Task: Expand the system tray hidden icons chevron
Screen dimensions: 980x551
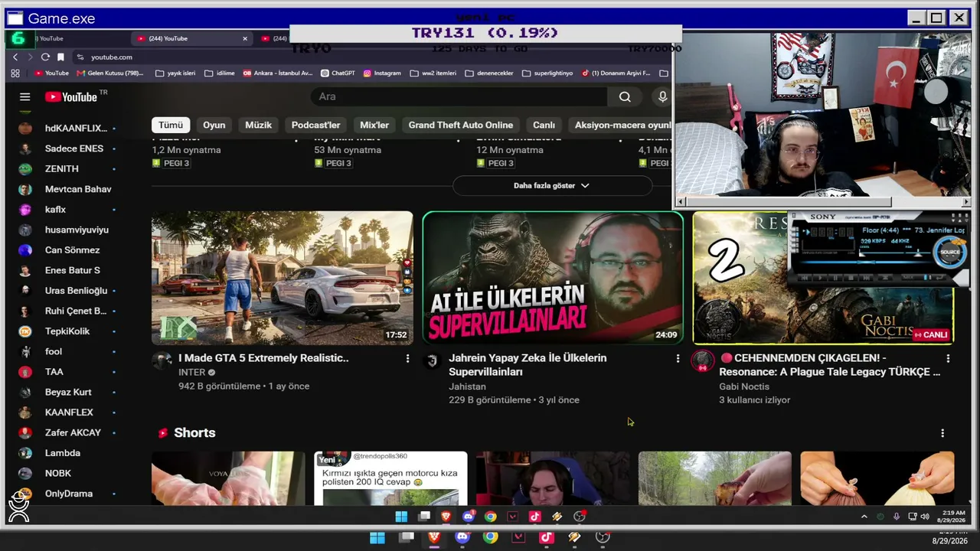Action: pyautogui.click(x=864, y=517)
